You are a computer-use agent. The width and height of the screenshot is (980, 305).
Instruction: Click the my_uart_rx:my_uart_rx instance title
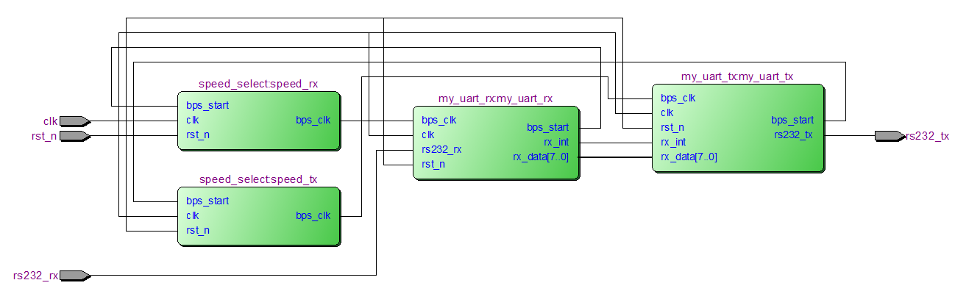coord(495,98)
